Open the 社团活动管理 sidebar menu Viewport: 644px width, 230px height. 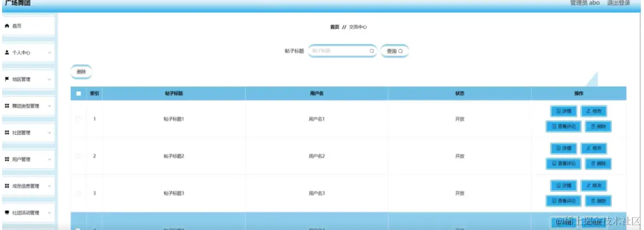click(x=28, y=212)
